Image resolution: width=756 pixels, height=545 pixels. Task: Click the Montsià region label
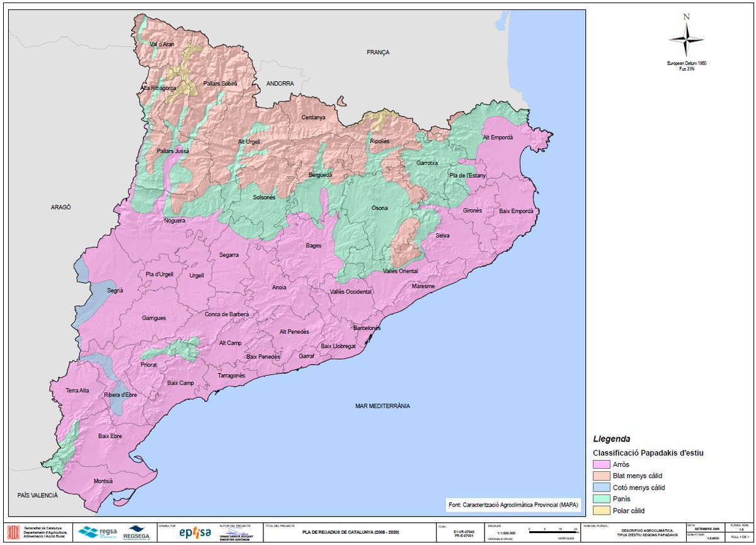(x=103, y=481)
